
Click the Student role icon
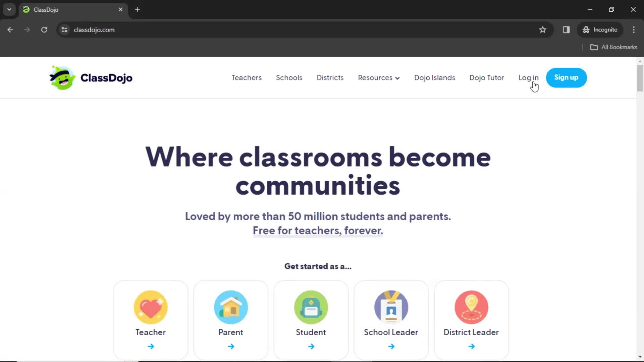[x=311, y=307]
